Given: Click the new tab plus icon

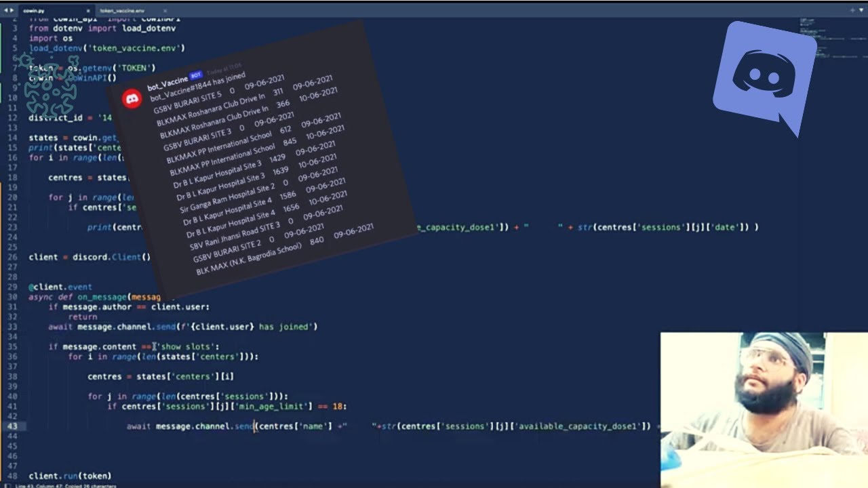Looking at the screenshot, I should (x=852, y=11).
